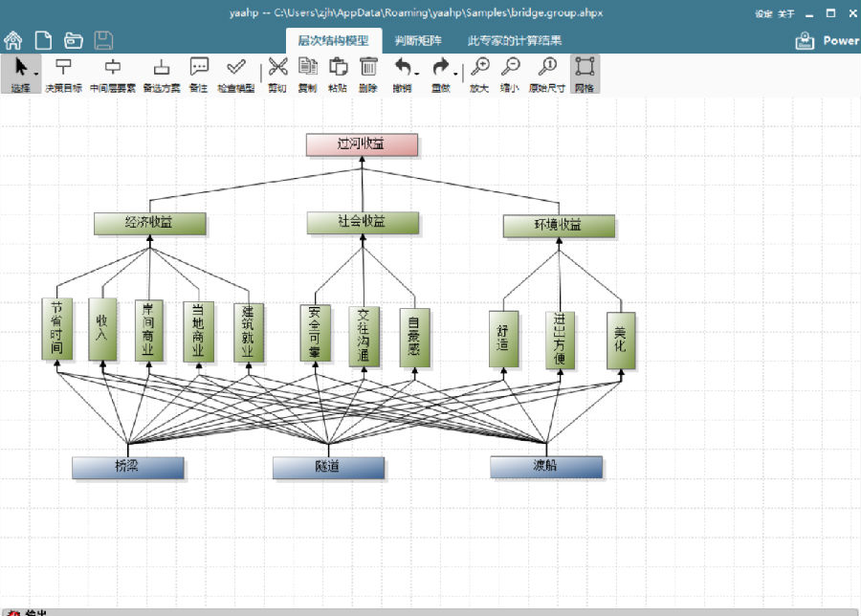Pick the 备选方案 alternatives tool
Screen dimensions: 861x616
[162, 74]
